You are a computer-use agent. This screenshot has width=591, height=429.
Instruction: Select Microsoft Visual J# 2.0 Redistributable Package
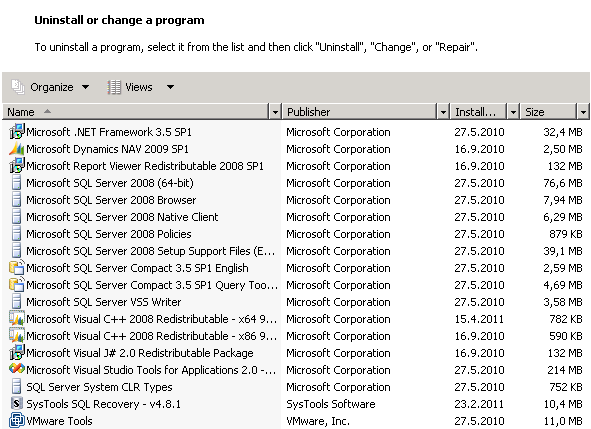click(140, 352)
